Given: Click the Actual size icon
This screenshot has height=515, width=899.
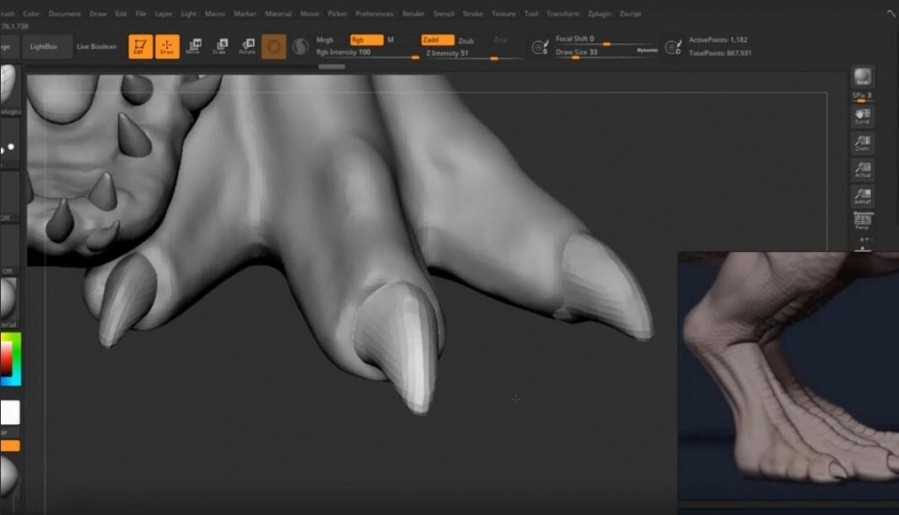Looking at the screenshot, I should [x=862, y=170].
